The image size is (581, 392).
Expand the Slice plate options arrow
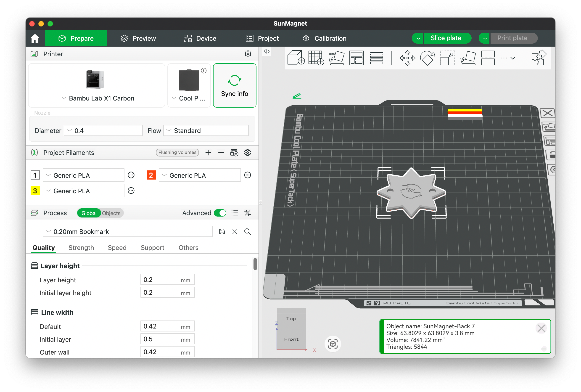click(417, 38)
